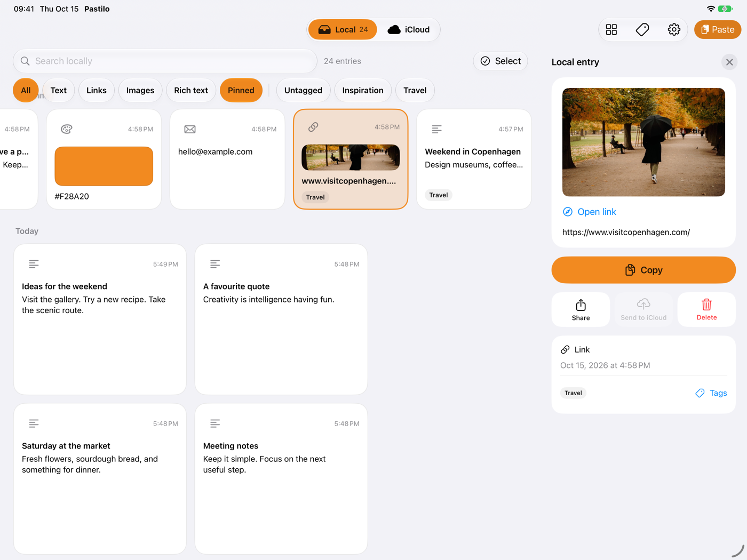Open the Tags editor in detail panel
Image resolution: width=747 pixels, height=560 pixels.
click(x=711, y=393)
